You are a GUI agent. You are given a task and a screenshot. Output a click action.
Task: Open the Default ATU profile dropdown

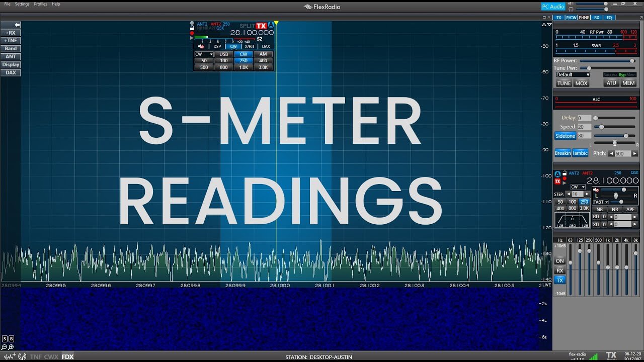click(x=572, y=74)
